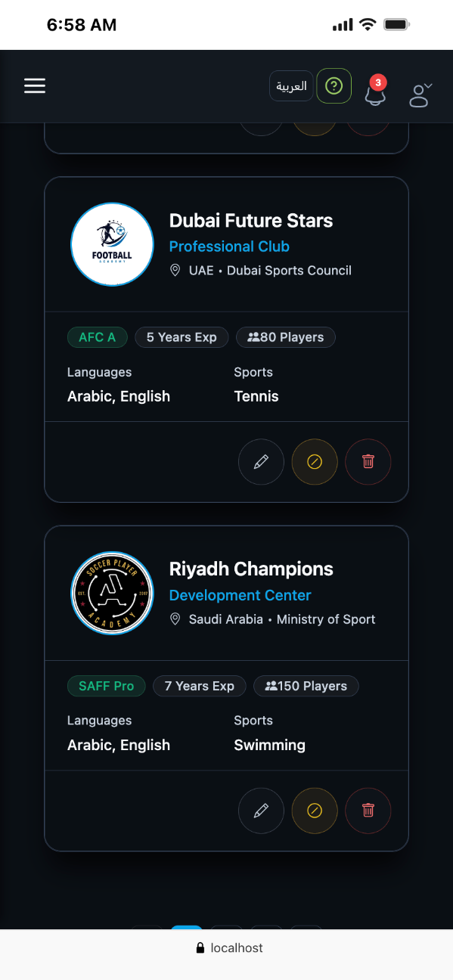
Task: Block Riyadh Champions with yellow ban icon
Action: (315, 810)
